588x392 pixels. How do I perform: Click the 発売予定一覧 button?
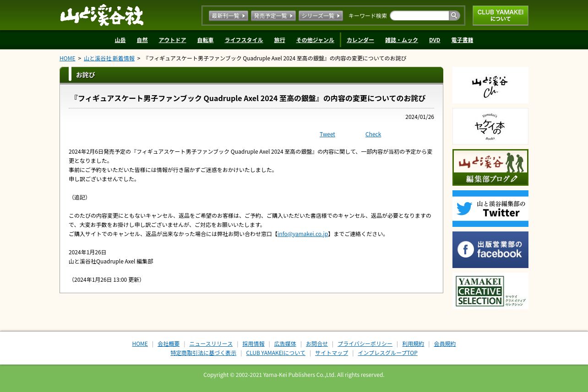273,16
